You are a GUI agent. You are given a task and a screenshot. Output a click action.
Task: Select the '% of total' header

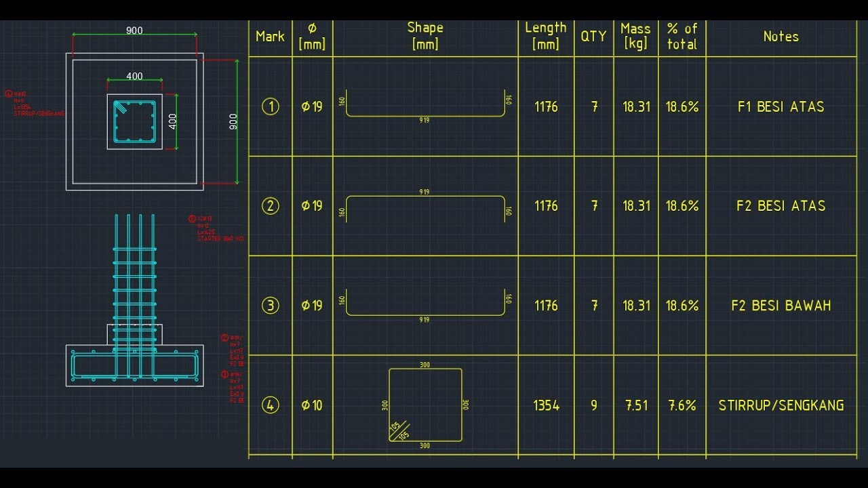682,37
